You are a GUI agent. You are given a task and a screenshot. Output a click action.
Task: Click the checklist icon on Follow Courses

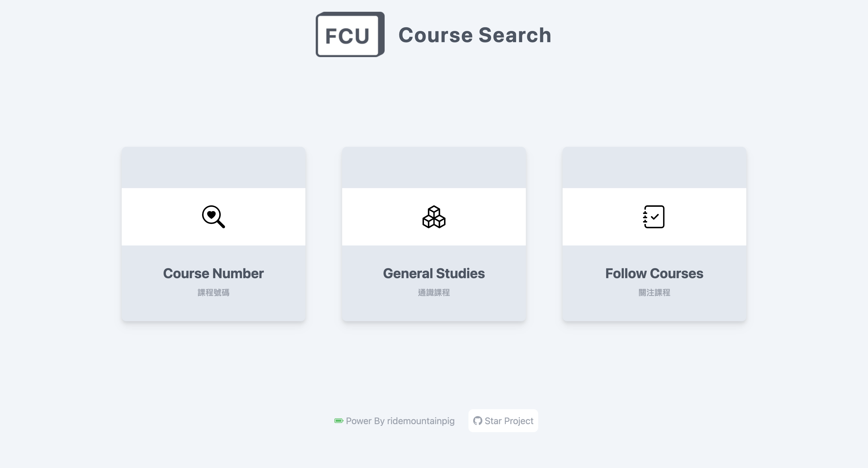[x=654, y=217]
